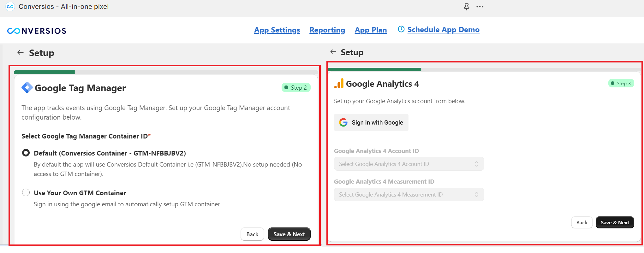This screenshot has height=253, width=644.
Task: Click the left 'Setup' page title
Action: (42, 53)
